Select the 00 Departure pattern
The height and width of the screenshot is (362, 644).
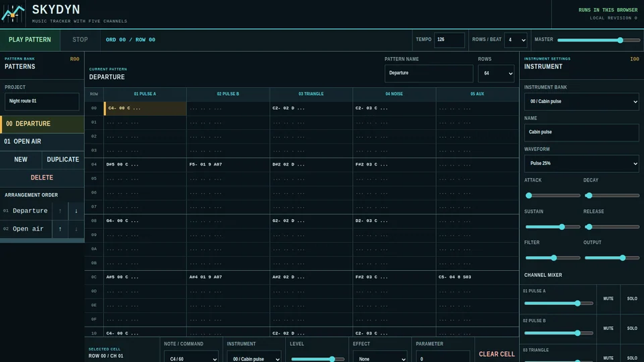tap(42, 124)
